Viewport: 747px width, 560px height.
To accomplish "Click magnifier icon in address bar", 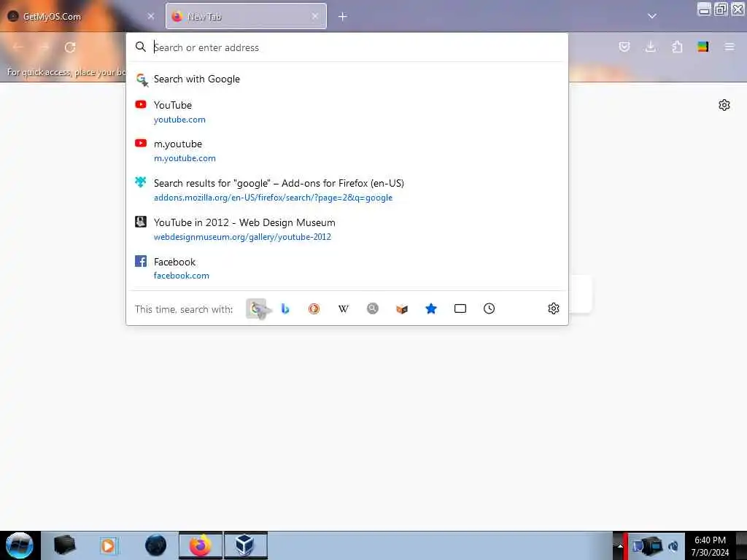I will click(x=141, y=47).
